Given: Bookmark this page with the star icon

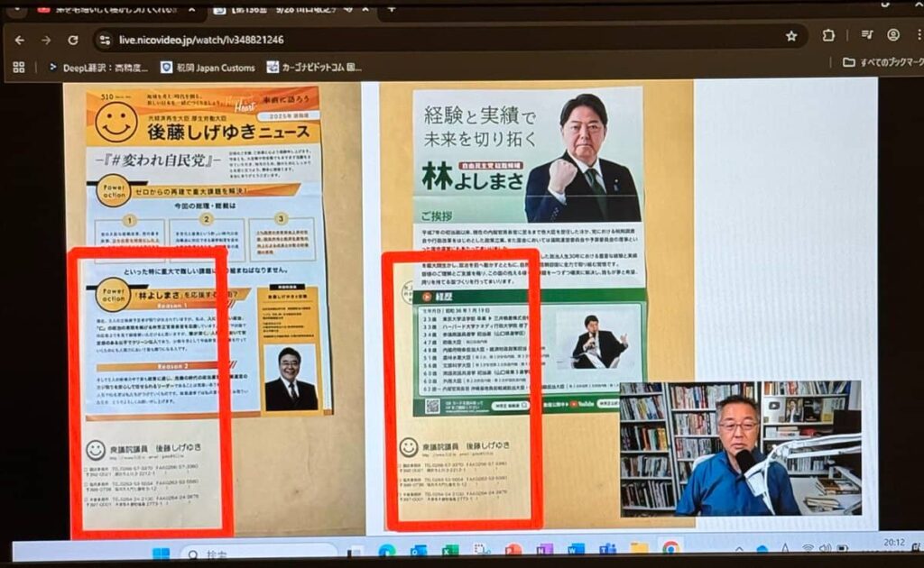Looking at the screenshot, I should [791, 36].
